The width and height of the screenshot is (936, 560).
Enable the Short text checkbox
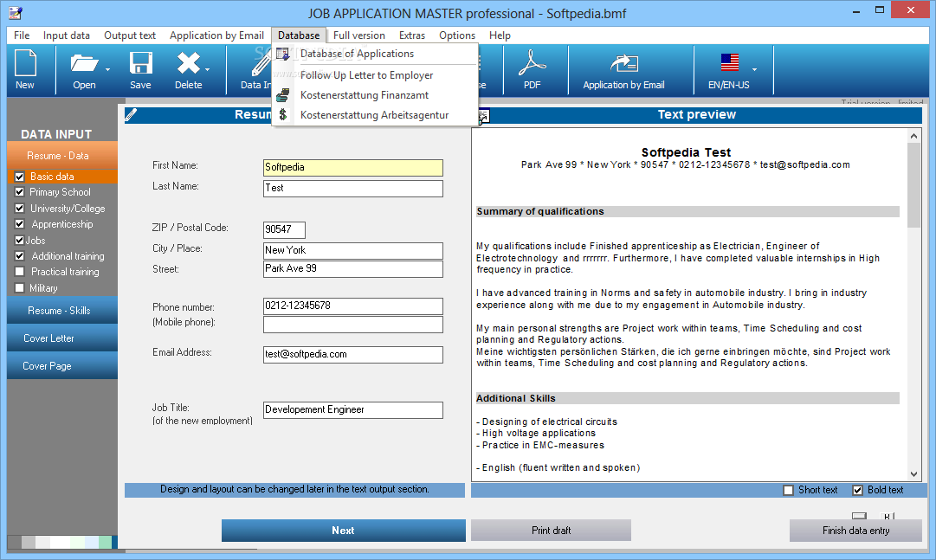(x=789, y=490)
